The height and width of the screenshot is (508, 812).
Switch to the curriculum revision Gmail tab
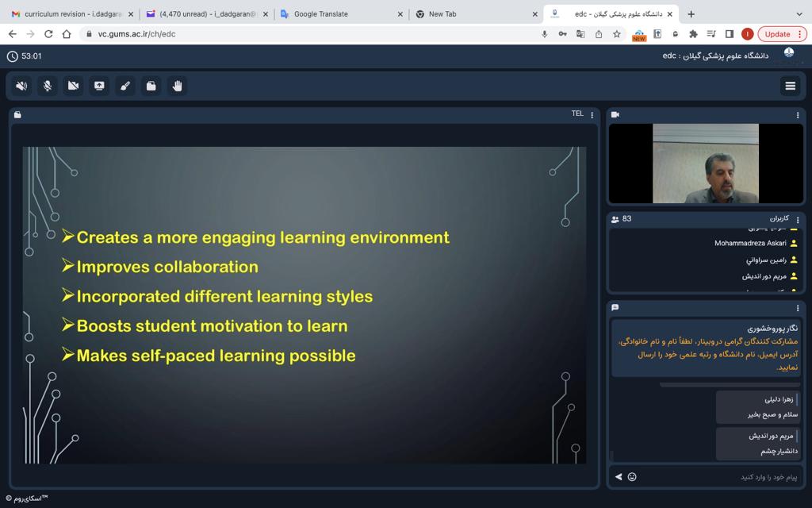click(71, 13)
